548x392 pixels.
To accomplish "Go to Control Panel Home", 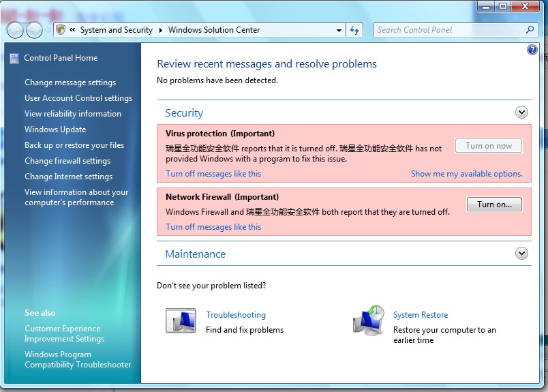I will 61,58.
